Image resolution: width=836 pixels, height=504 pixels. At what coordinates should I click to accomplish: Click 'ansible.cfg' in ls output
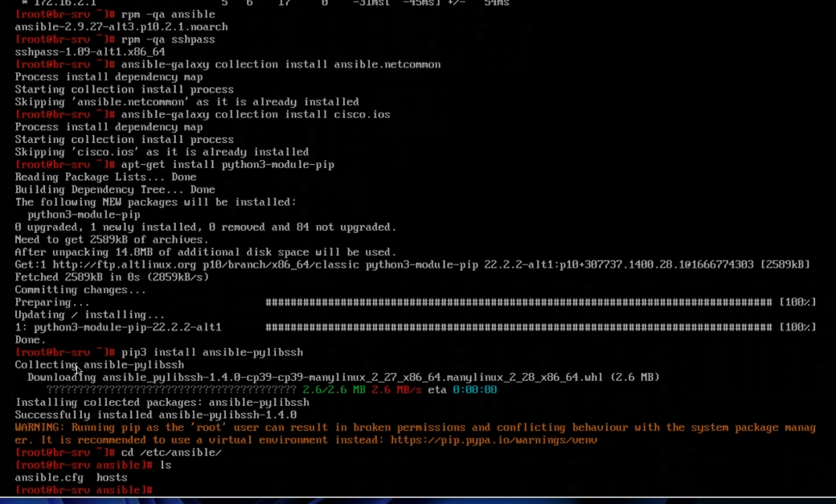(x=49, y=477)
